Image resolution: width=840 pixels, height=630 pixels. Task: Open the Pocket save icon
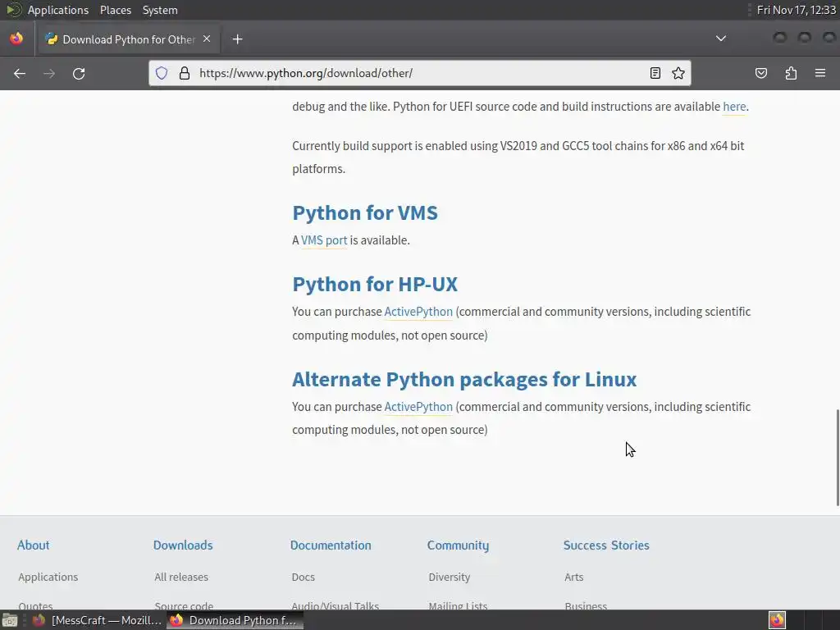coord(761,73)
